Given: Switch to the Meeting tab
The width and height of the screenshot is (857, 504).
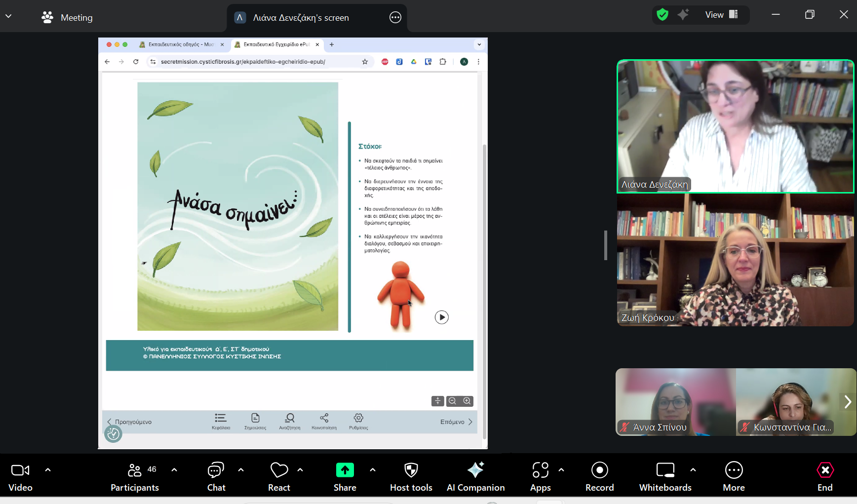Looking at the screenshot, I should [67, 18].
